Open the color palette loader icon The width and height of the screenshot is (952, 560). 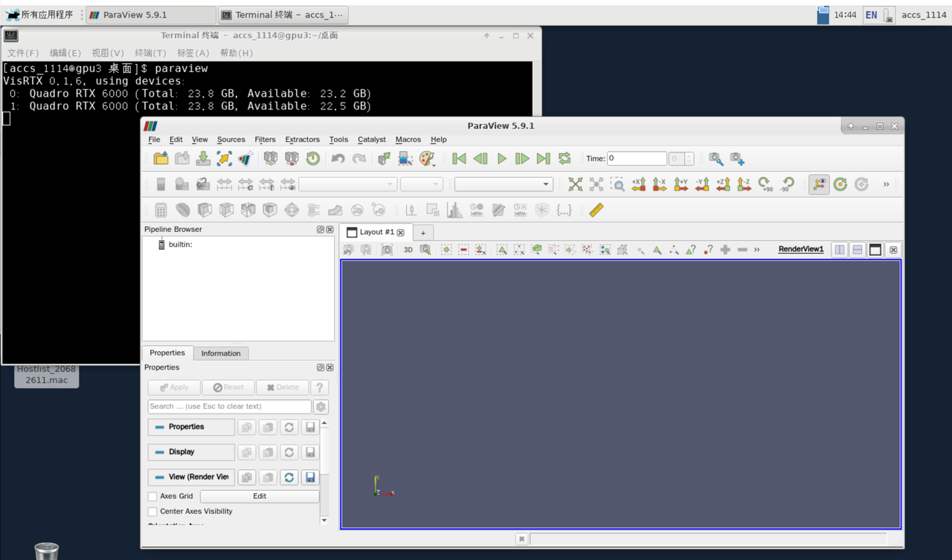(426, 158)
